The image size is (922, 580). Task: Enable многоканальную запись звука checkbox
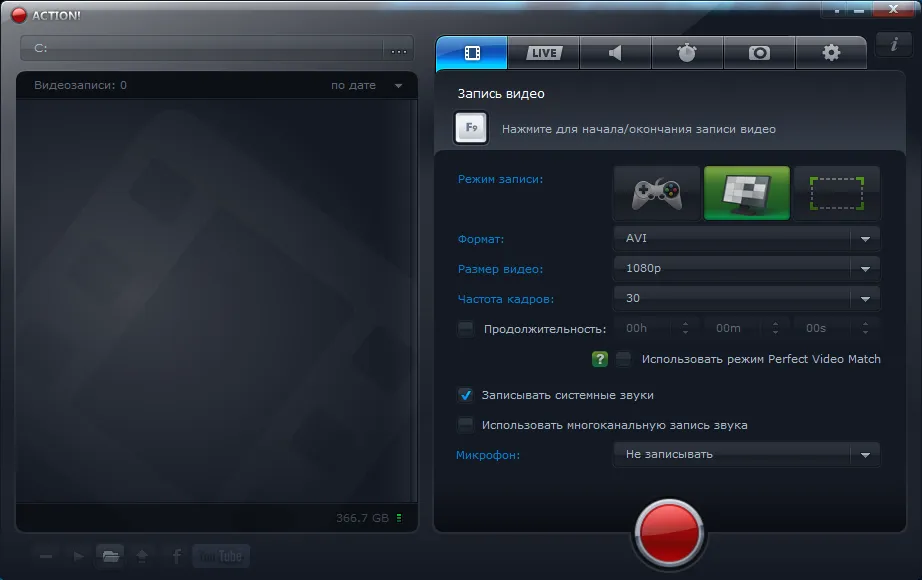click(465, 425)
